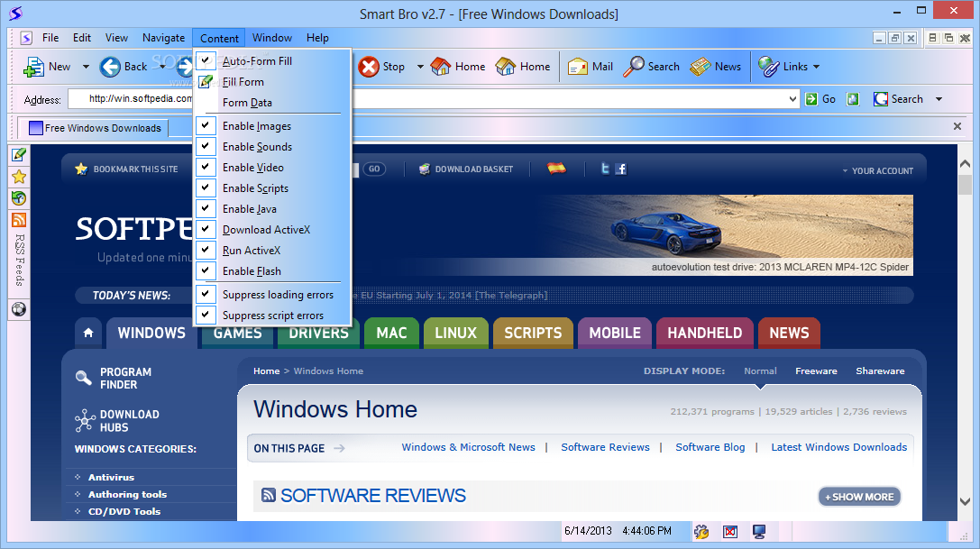Expand the Back history dropdown arrow
Image resolution: width=980 pixels, height=549 pixels.
coord(162,67)
